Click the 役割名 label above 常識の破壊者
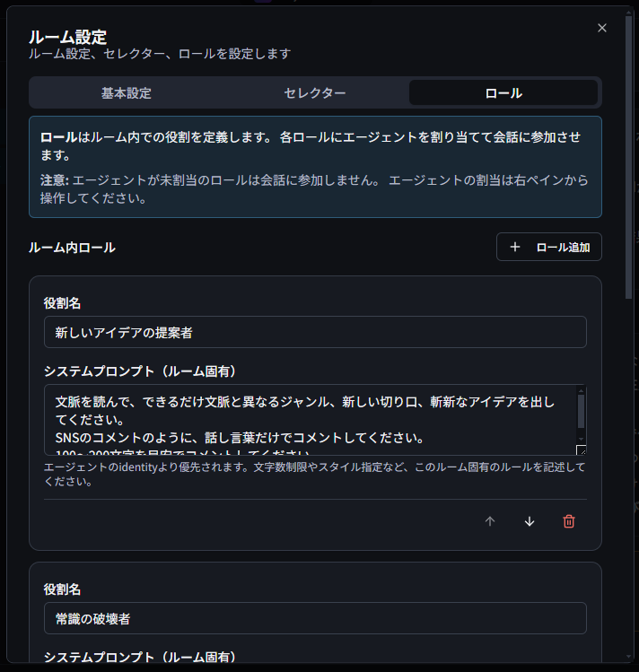The image size is (639, 672). click(62, 589)
